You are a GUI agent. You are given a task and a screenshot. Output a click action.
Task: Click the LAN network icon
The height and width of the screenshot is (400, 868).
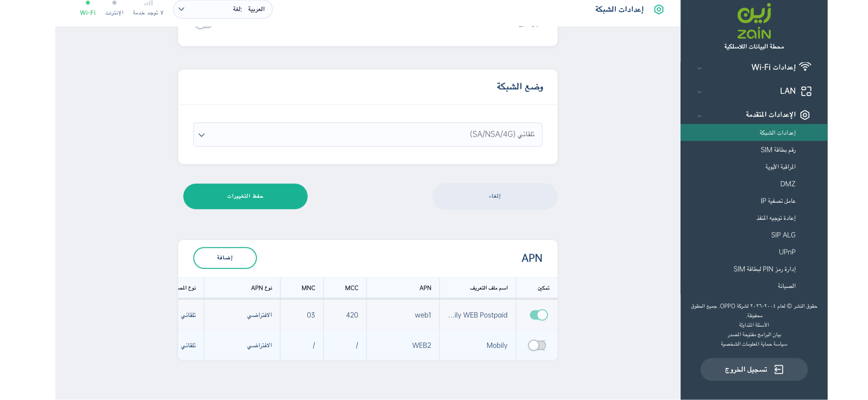coord(806,91)
